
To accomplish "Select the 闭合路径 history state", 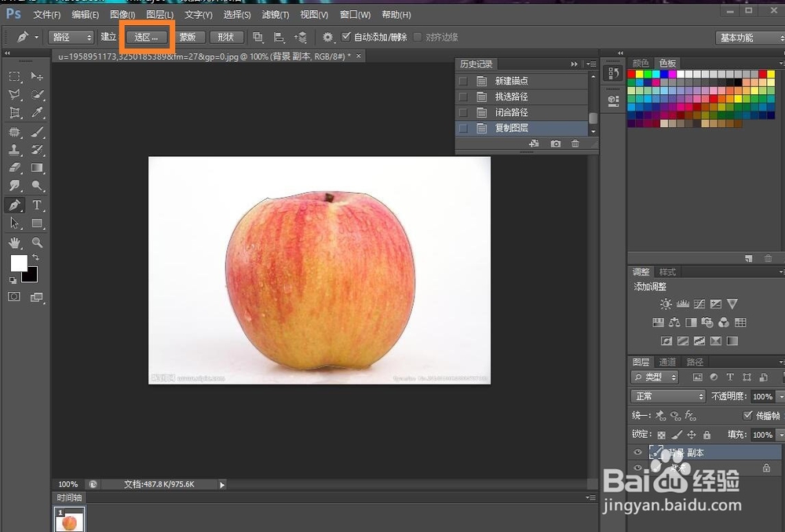I will click(x=521, y=113).
